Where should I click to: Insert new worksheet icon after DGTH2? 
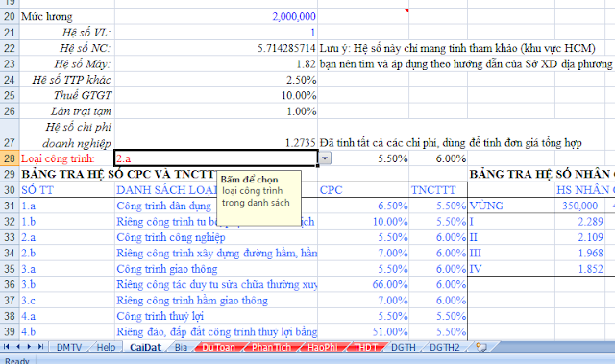[x=481, y=347]
